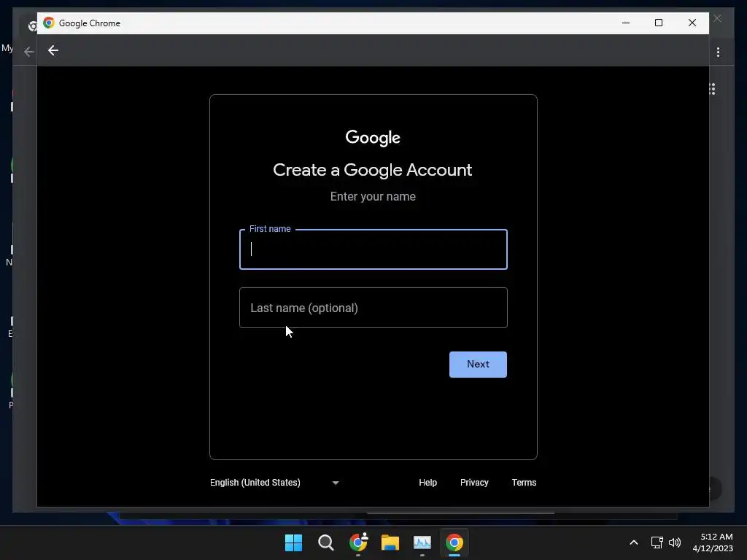Screen dimensions: 747x560
Task: Click the Chrome logo in the window title bar
Action: [x=49, y=23]
